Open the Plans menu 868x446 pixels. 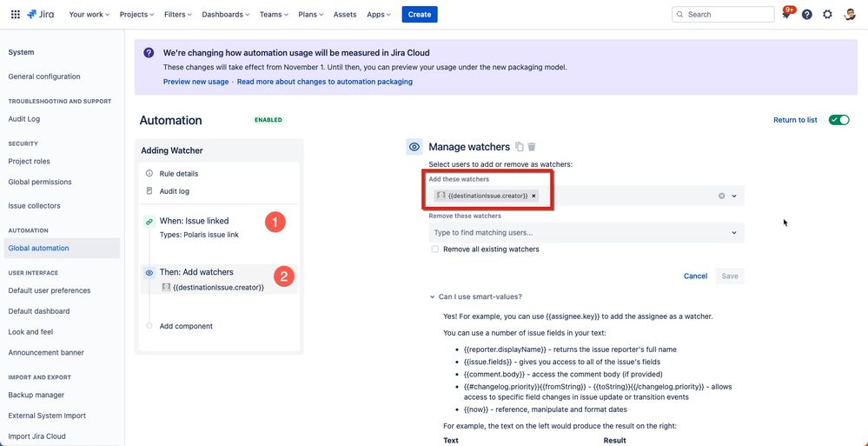tap(311, 15)
